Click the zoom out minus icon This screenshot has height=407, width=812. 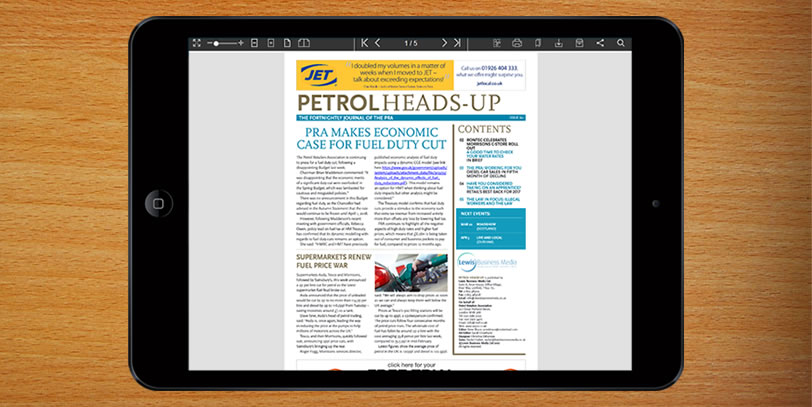coord(210,43)
